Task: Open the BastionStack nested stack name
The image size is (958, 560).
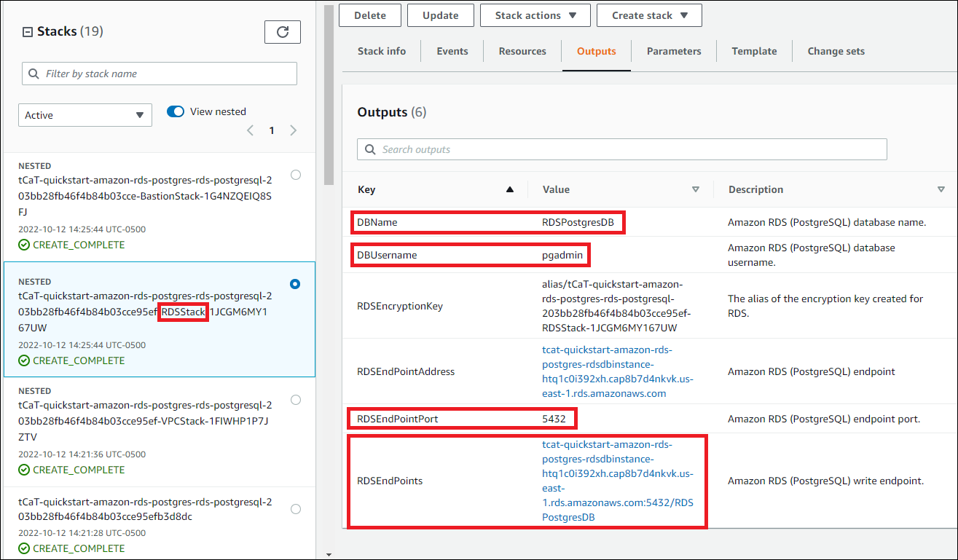Action: 145,195
